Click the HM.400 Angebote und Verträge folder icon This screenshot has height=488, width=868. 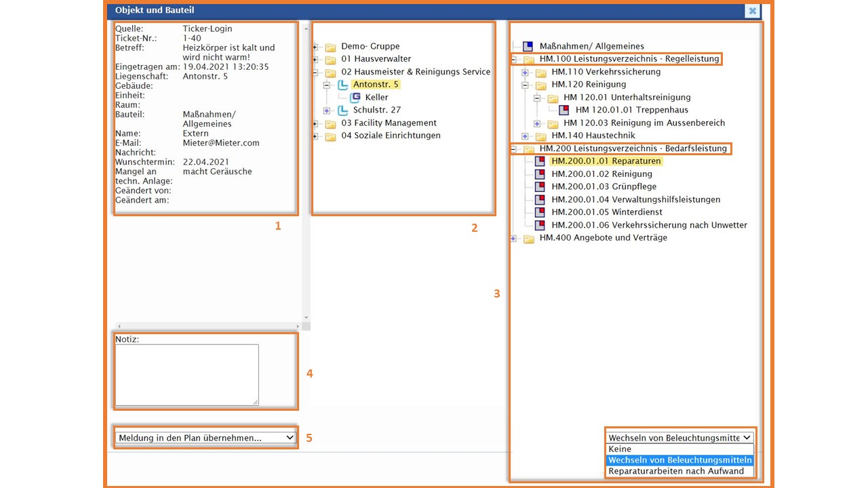click(x=529, y=238)
